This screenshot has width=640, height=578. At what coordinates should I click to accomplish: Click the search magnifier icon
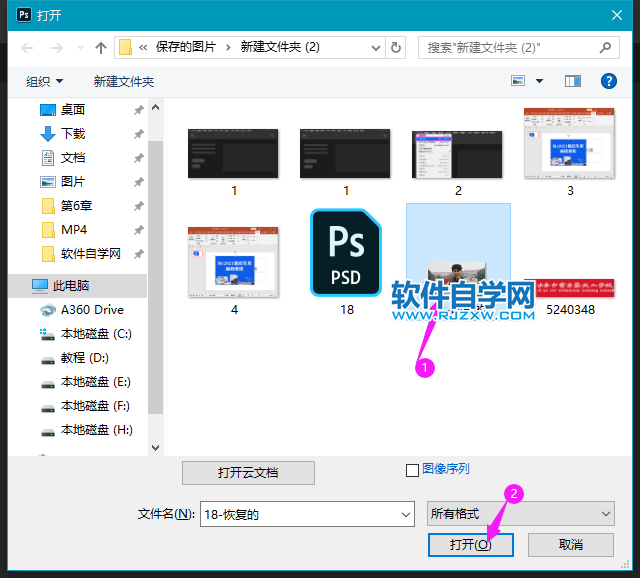pos(605,48)
